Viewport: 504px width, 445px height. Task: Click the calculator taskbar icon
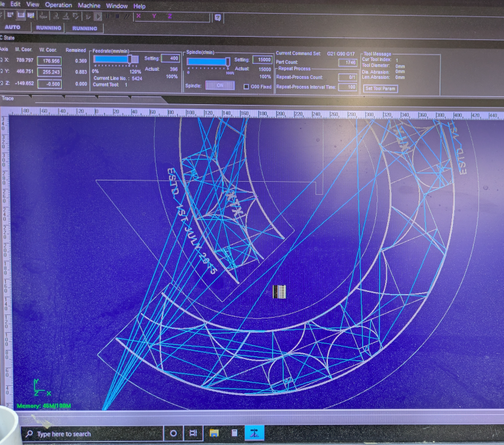coord(234,433)
